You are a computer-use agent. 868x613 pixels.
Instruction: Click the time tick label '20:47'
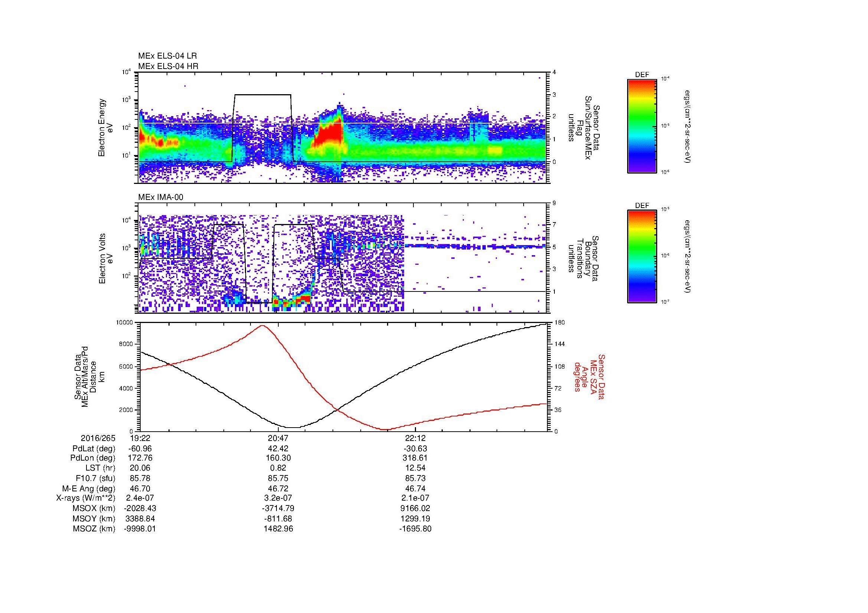[278, 438]
